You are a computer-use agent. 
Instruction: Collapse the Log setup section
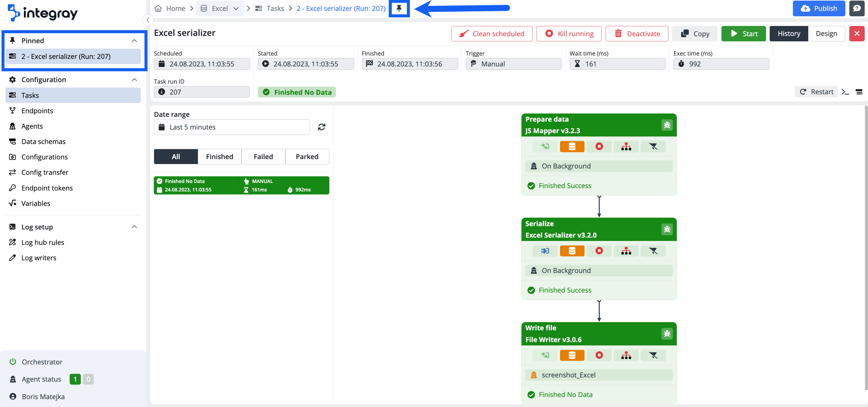coord(134,227)
